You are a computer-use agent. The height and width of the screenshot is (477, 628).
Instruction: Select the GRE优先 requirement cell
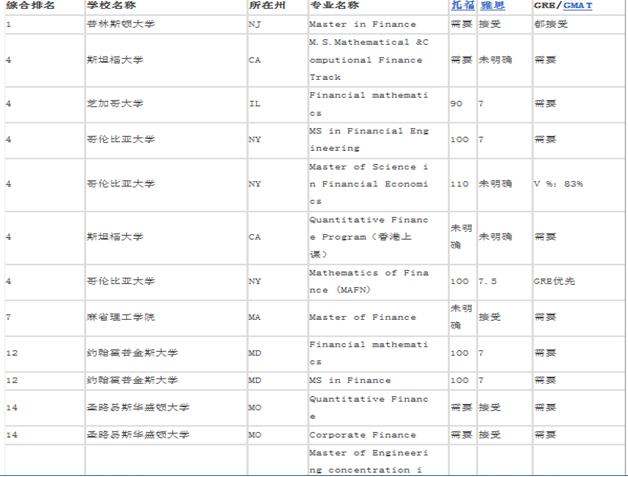coord(554,281)
